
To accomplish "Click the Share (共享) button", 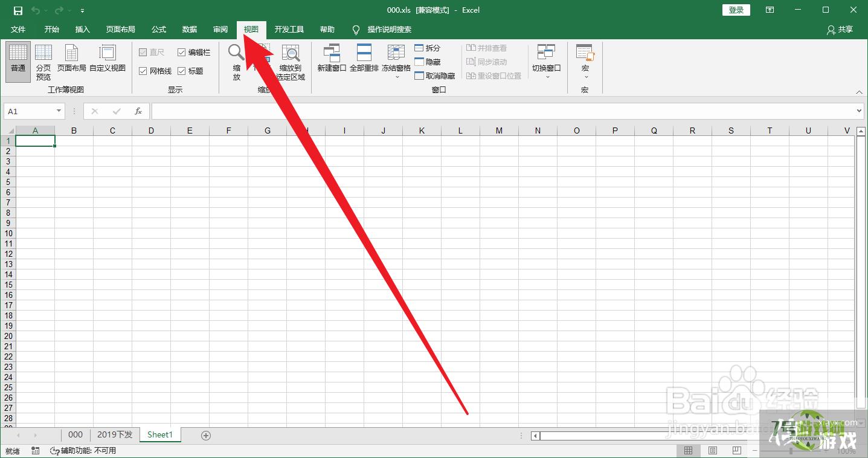I will pos(840,30).
